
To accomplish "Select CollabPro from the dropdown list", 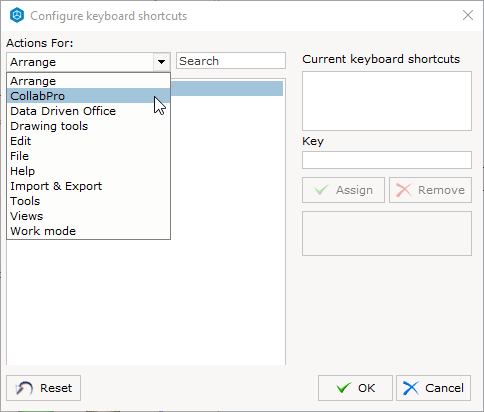I will [x=88, y=96].
